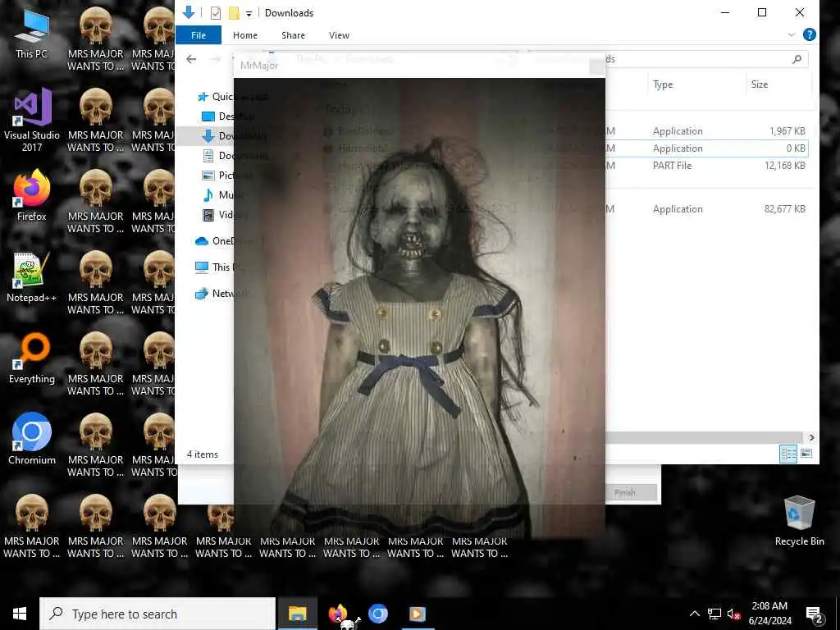Viewport: 840px width, 630px height.
Task: Open Music folder in navigation pane
Action: (x=224, y=195)
